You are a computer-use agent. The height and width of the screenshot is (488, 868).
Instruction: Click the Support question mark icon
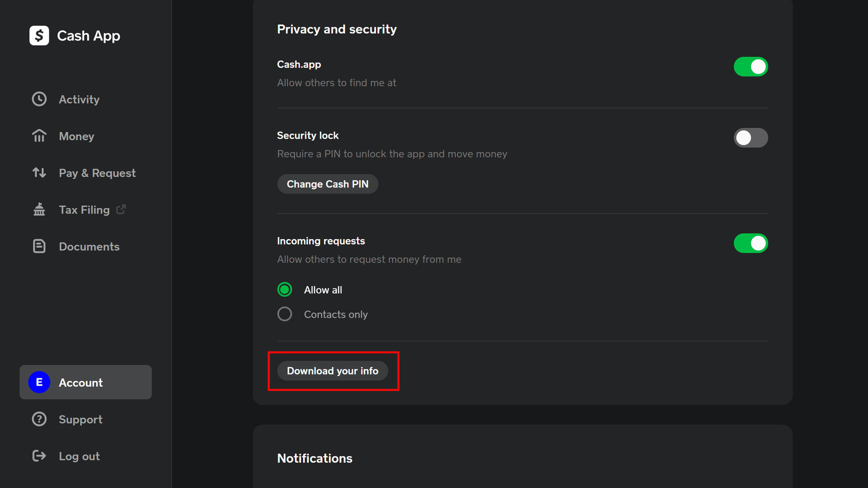coord(39,419)
